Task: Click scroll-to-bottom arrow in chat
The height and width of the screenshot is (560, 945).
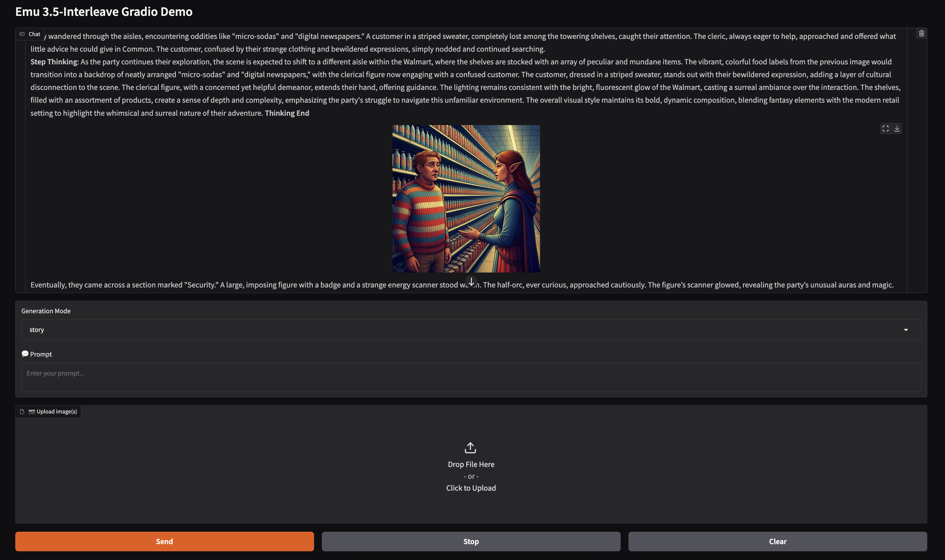Action: (x=471, y=282)
